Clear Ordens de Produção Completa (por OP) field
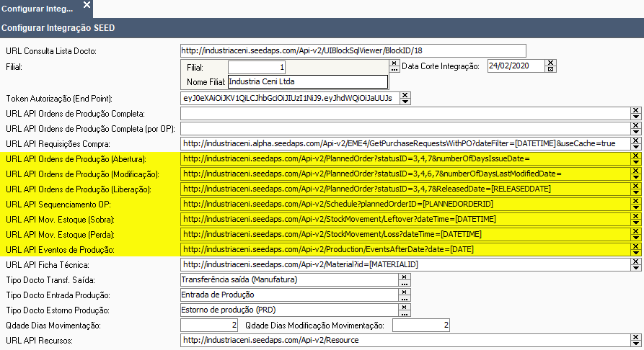This screenshot has height=350, width=644. pyautogui.click(x=636, y=125)
